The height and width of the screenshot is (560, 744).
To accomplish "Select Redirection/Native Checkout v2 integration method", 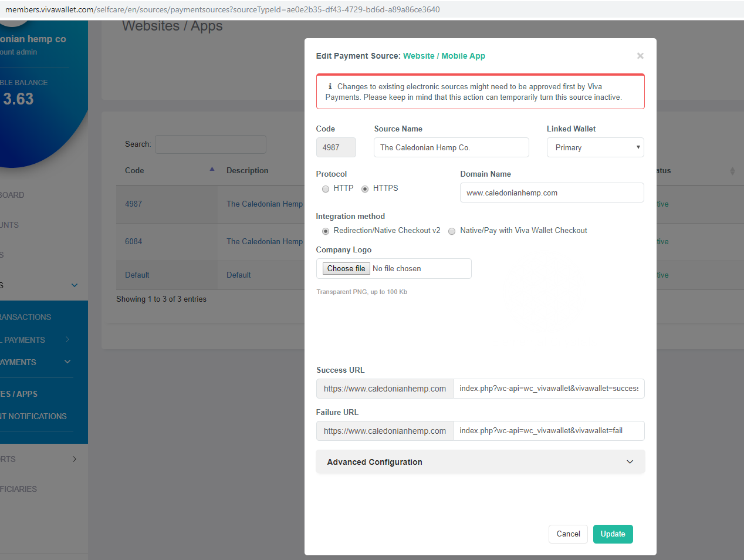I will coord(326,231).
